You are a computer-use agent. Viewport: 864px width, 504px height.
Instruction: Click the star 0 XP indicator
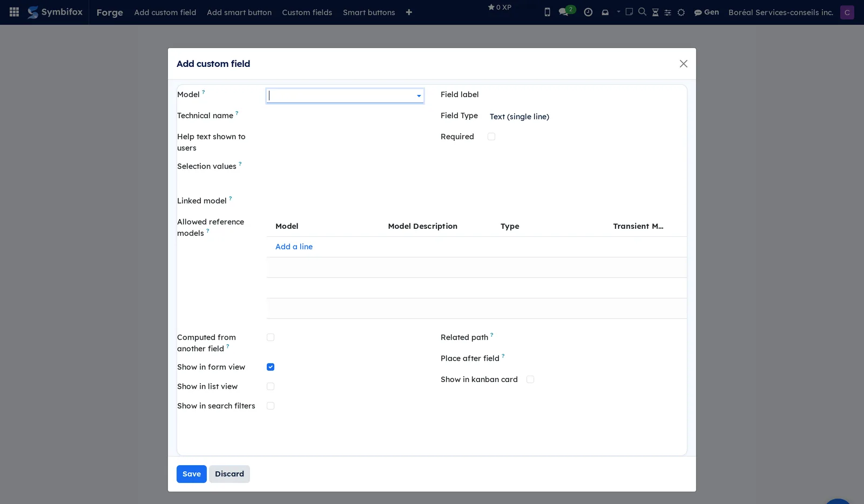[500, 7]
